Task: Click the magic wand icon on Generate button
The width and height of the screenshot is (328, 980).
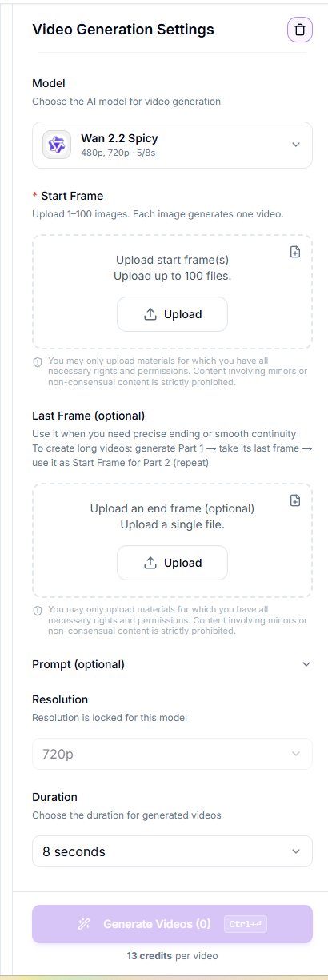Action: (84, 924)
